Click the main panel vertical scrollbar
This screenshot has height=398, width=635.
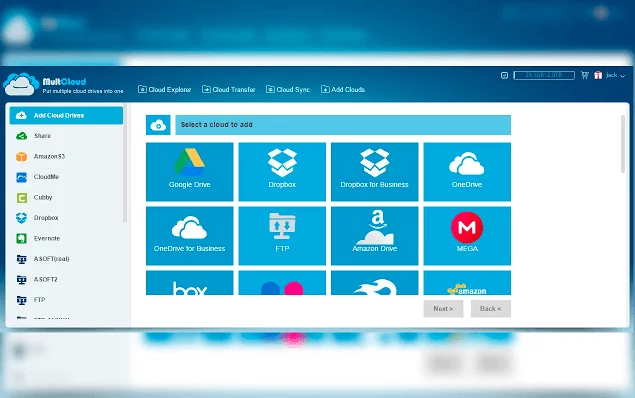tap(622, 144)
